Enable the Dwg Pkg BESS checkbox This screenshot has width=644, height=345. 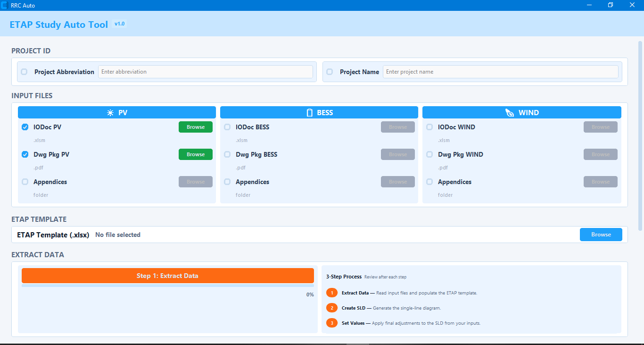(x=227, y=154)
